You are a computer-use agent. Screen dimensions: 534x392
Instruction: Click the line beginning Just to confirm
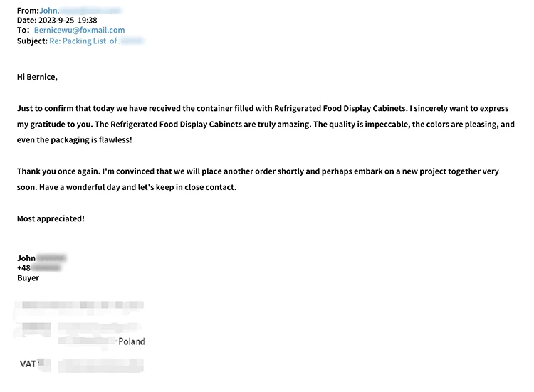pos(263,108)
